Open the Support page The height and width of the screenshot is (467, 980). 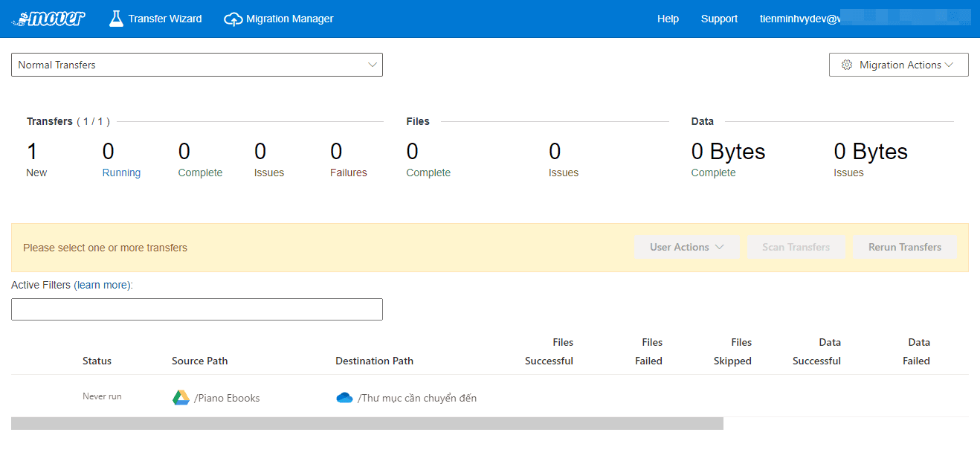tap(719, 19)
